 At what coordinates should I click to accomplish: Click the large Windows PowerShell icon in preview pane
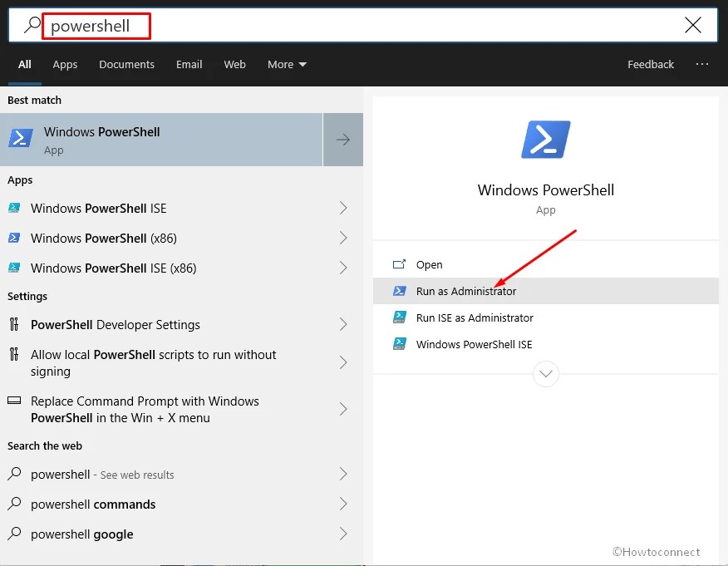pos(545,140)
